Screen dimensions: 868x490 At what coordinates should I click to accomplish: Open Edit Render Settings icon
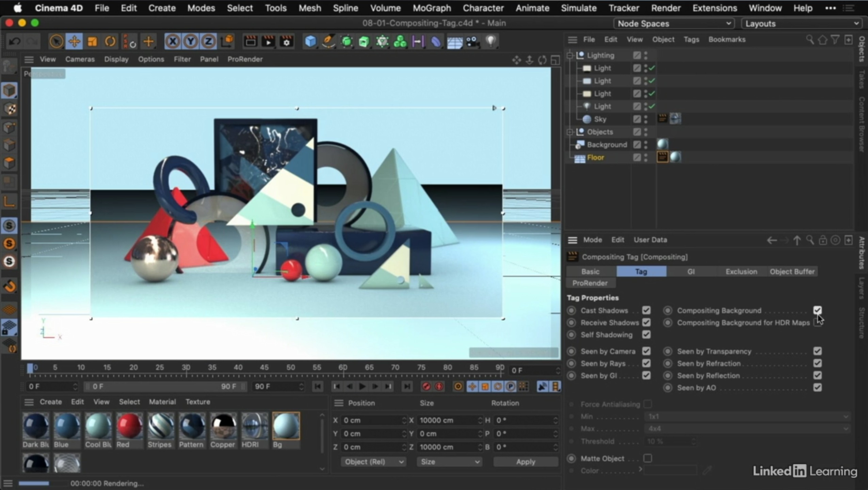[287, 42]
